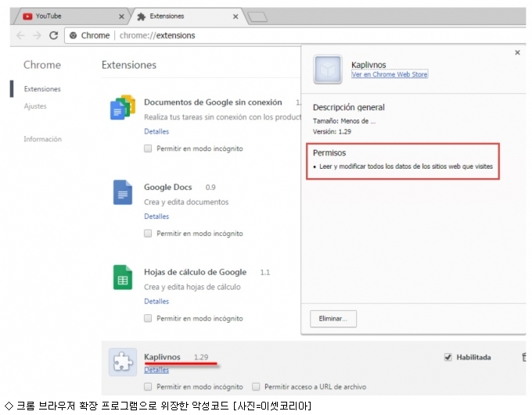Click the puzzle favicon on the Extensiones tab
Viewport: 532px width, 415px height.
coord(141,16)
